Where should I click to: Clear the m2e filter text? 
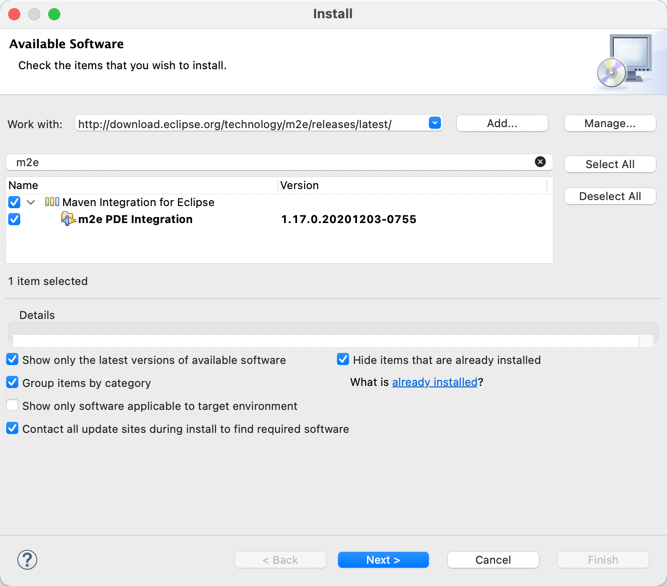click(x=540, y=162)
